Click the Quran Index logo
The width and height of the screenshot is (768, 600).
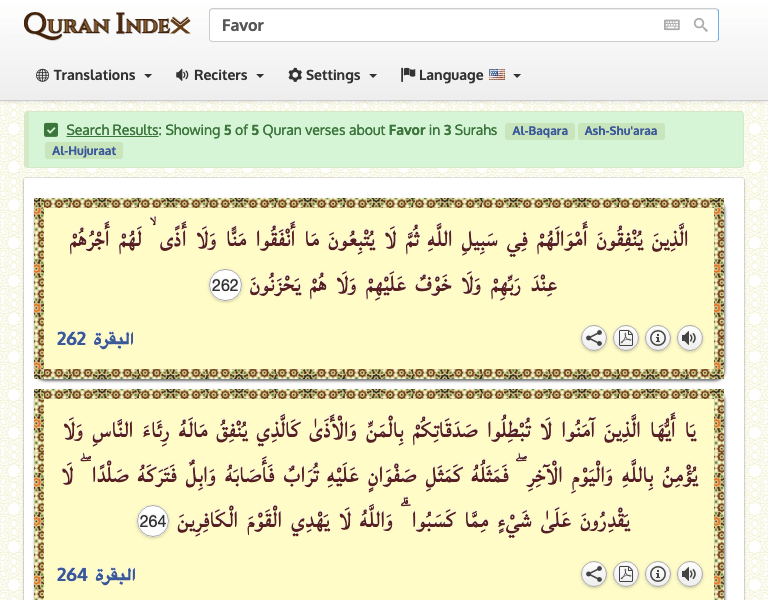coord(107,25)
